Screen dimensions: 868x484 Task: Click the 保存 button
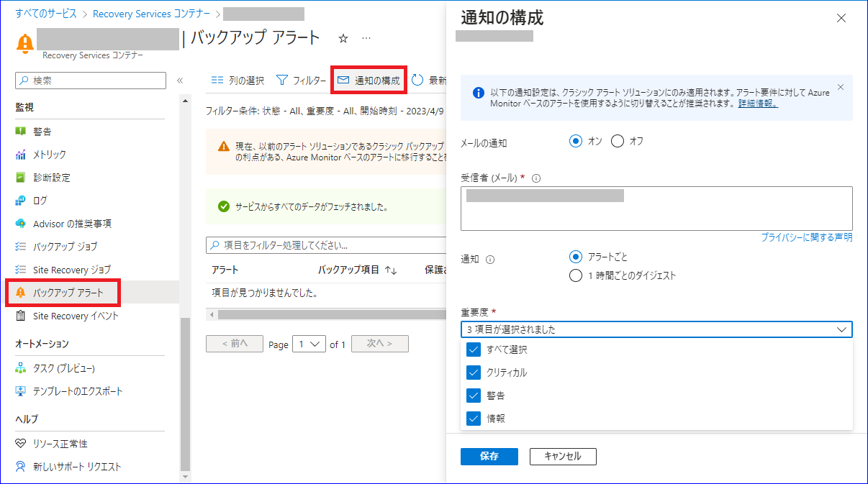tap(489, 456)
